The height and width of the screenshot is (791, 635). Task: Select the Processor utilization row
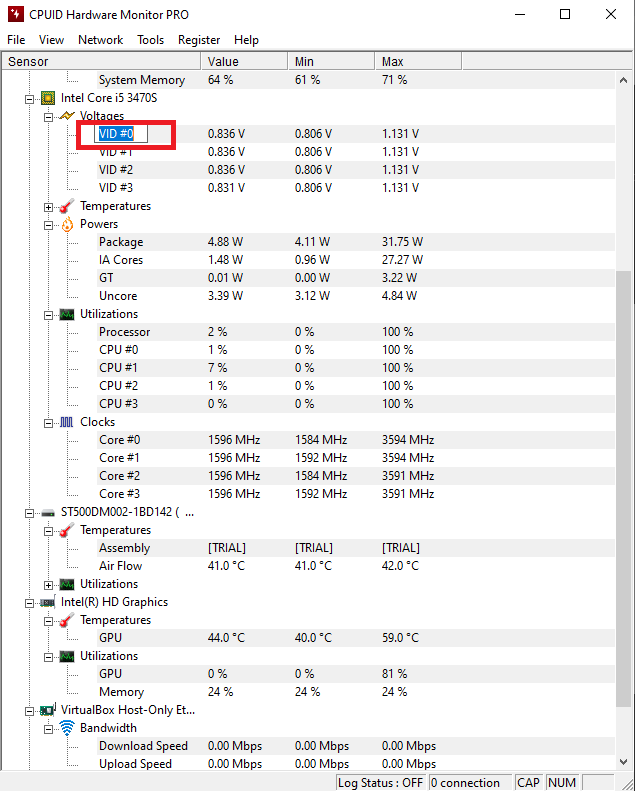click(356, 332)
